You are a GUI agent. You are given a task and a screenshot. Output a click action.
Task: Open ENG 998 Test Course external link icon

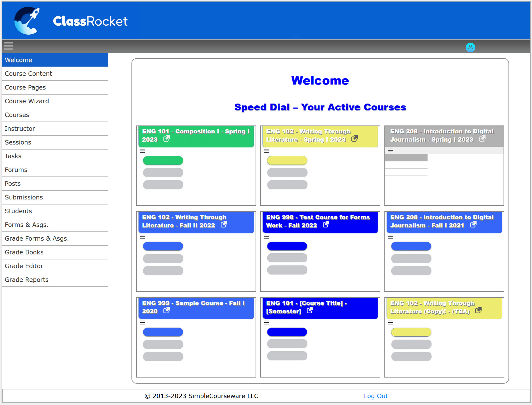tap(326, 225)
